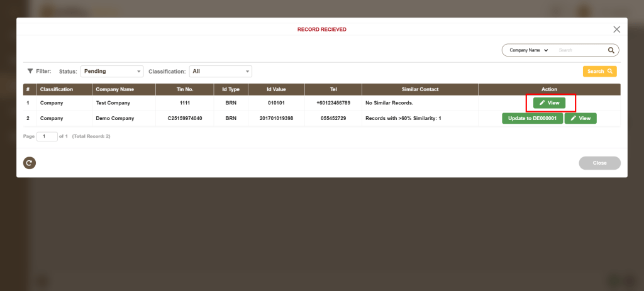The image size is (644, 291).
Task: Click the funnel Filter icon
Action: tap(30, 72)
